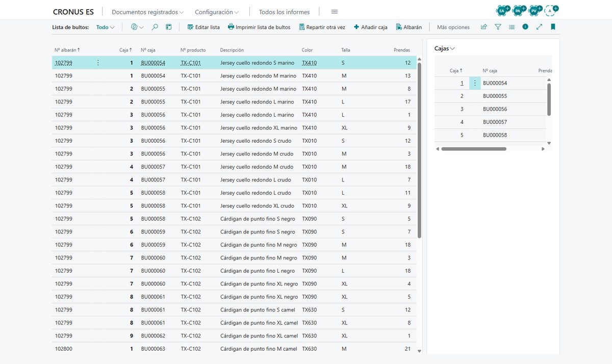Viewport: 612px width, 364px height.
Task: Click the Copilot icon in the toolbar
Action: pyautogui.click(x=135, y=27)
